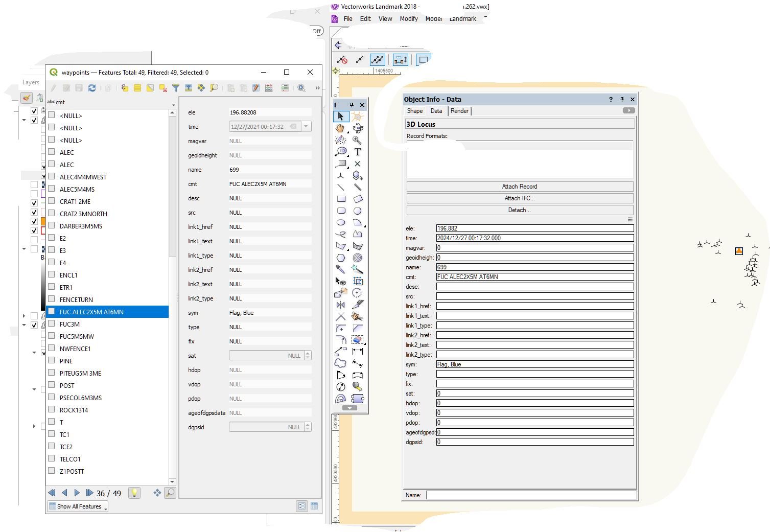Switch to the Render tab
The image size is (770, 532).
459,111
